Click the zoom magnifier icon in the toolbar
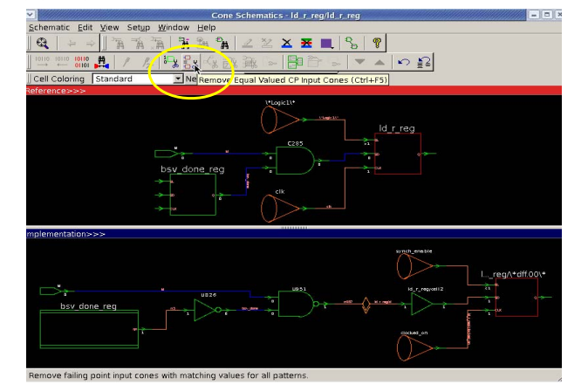The width and height of the screenshot is (588, 391). pos(43,43)
